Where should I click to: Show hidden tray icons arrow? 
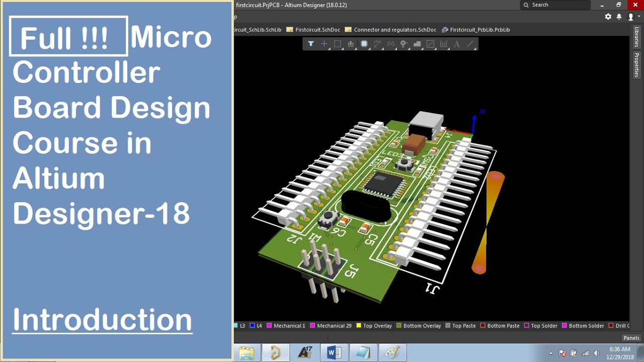coord(551,353)
